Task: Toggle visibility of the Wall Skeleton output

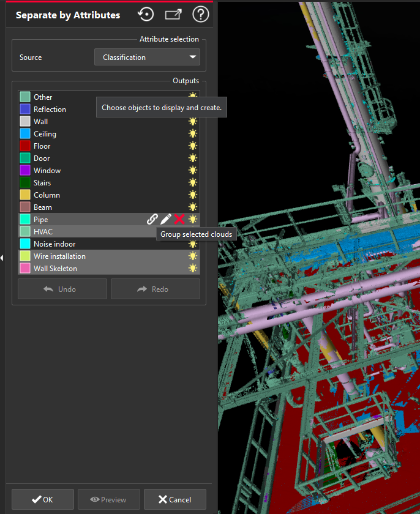Action: 193,268
